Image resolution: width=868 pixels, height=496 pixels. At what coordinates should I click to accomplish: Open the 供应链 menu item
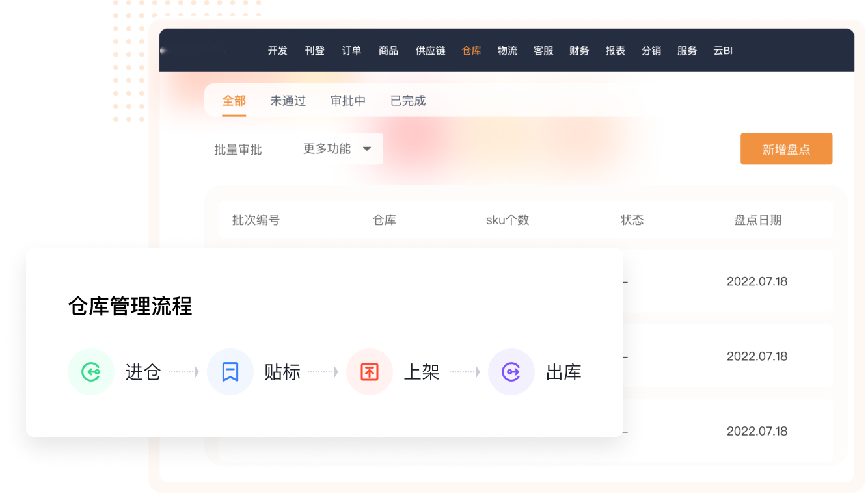[x=430, y=51]
